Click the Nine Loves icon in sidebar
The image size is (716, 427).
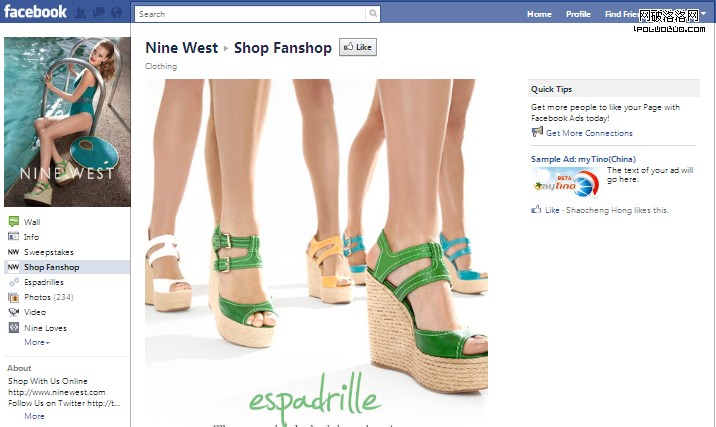(x=14, y=327)
